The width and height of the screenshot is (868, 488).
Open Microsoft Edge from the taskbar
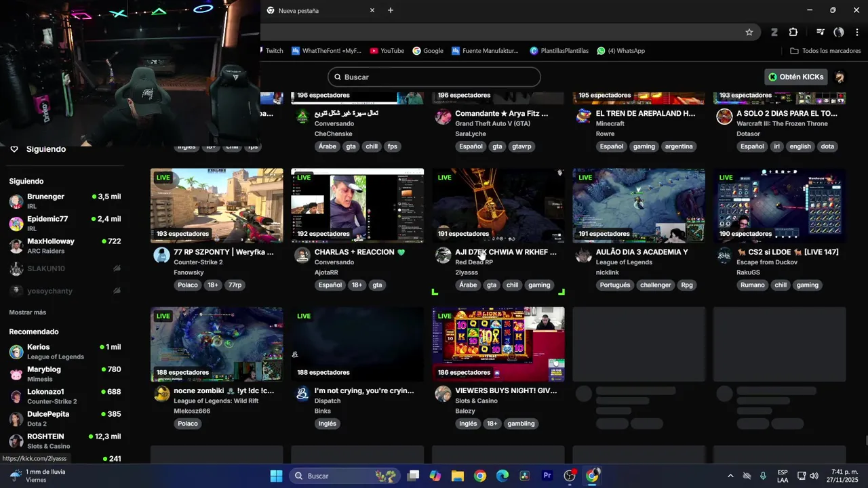click(x=502, y=476)
